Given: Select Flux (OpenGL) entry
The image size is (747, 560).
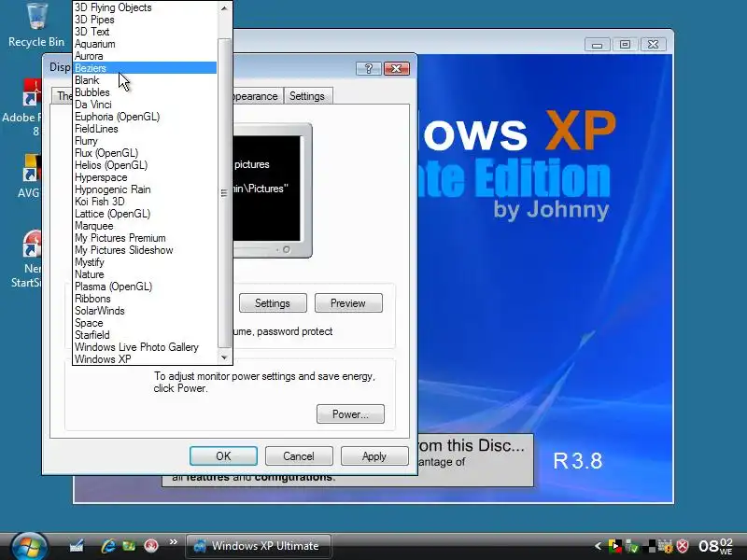Looking at the screenshot, I should (x=146, y=153).
